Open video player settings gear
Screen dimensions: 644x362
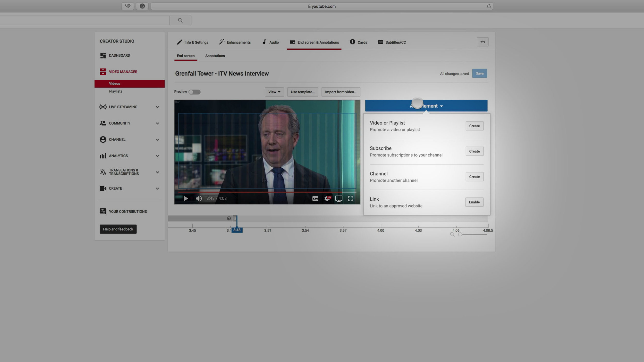tap(327, 199)
